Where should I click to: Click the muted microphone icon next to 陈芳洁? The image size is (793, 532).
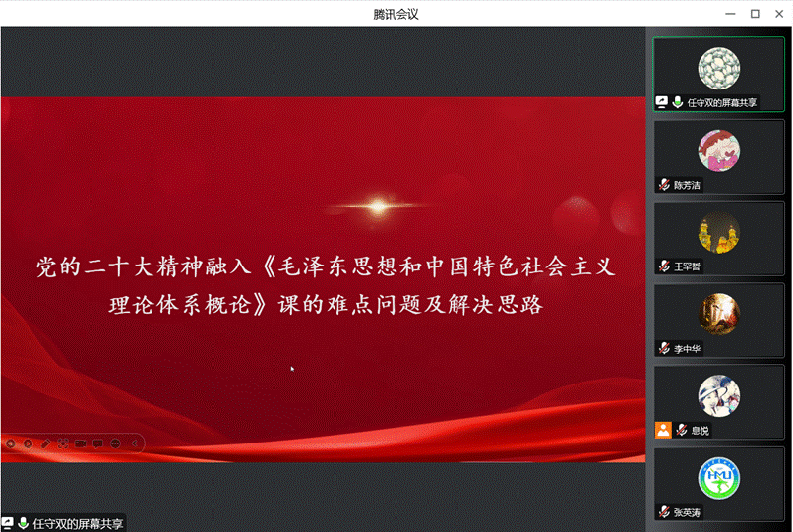(665, 185)
